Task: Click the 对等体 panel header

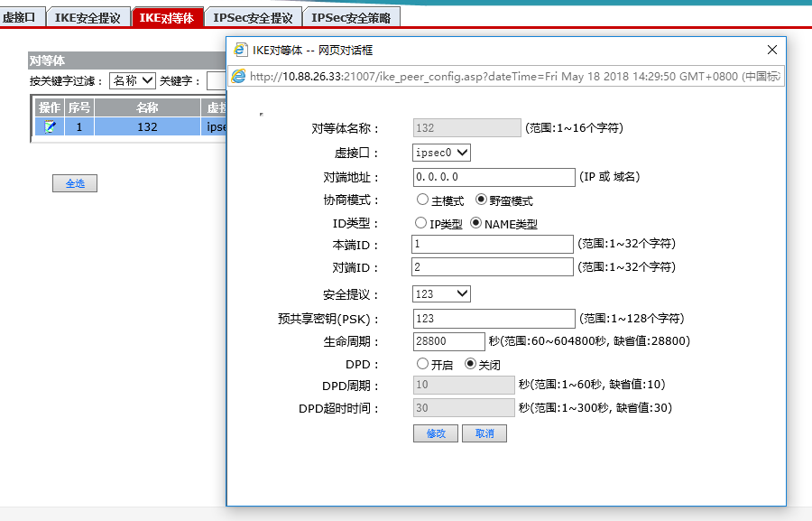Action: tap(127, 60)
